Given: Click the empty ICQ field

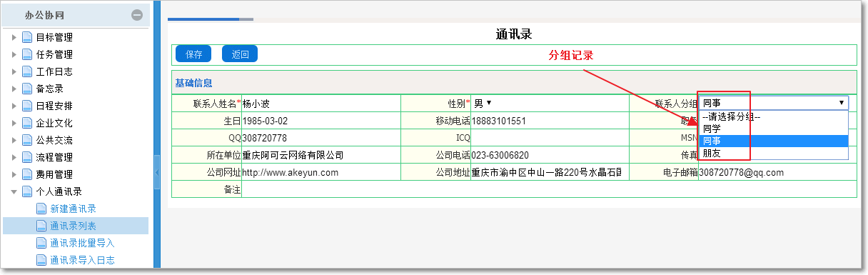Looking at the screenshot, I should click(549, 138).
